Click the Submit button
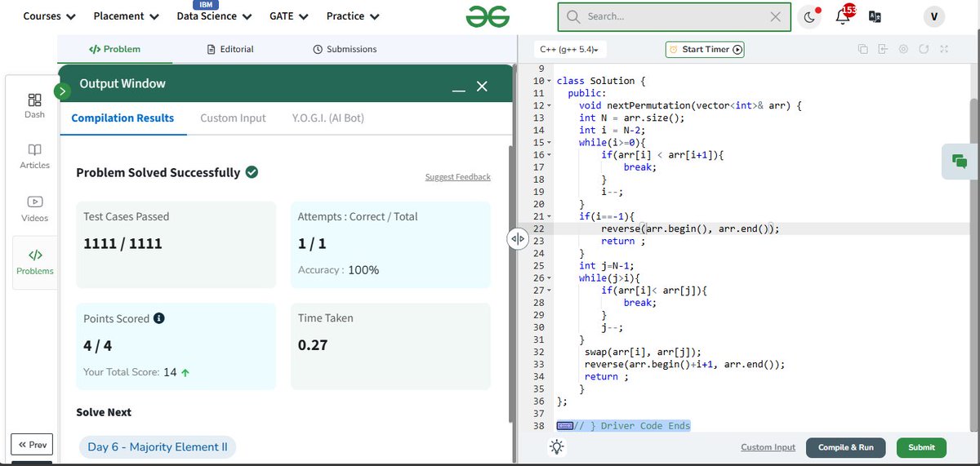980x466 pixels. (x=921, y=447)
